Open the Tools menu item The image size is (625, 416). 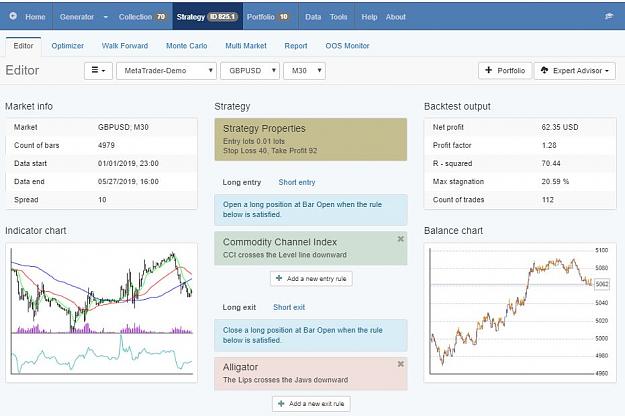click(338, 17)
